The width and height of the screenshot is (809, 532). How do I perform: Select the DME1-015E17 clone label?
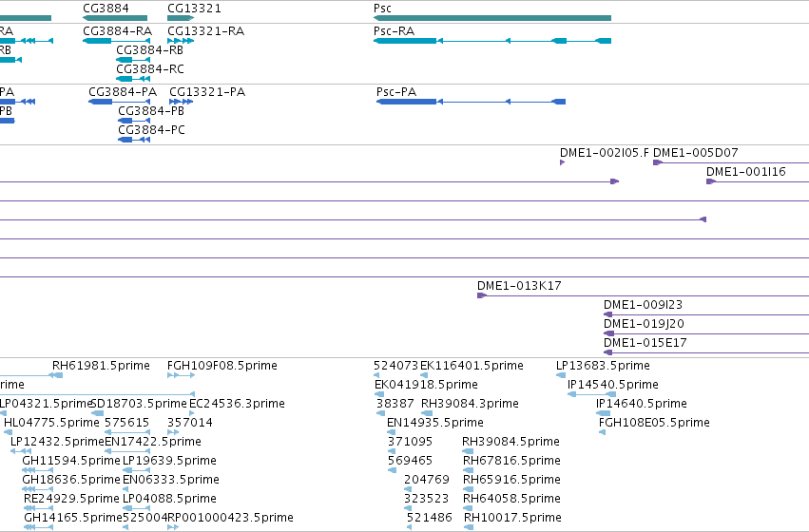coord(645,343)
